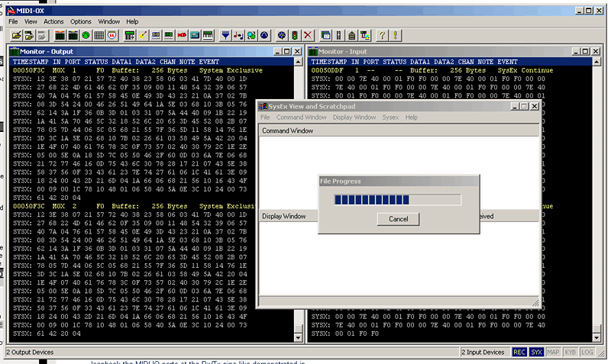Screen dimensions: 611x364
Task: Click the shield icon with red number
Action: click(x=112, y=35)
